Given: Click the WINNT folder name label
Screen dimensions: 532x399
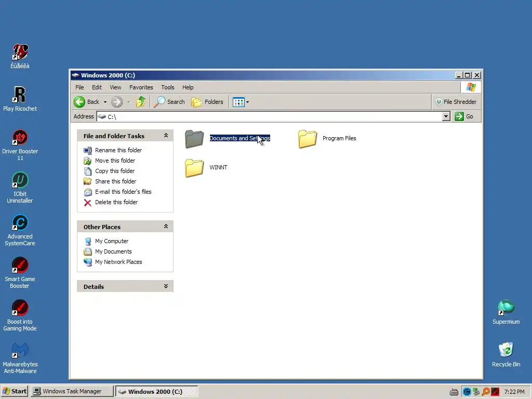Looking at the screenshot, I should click(x=219, y=167).
